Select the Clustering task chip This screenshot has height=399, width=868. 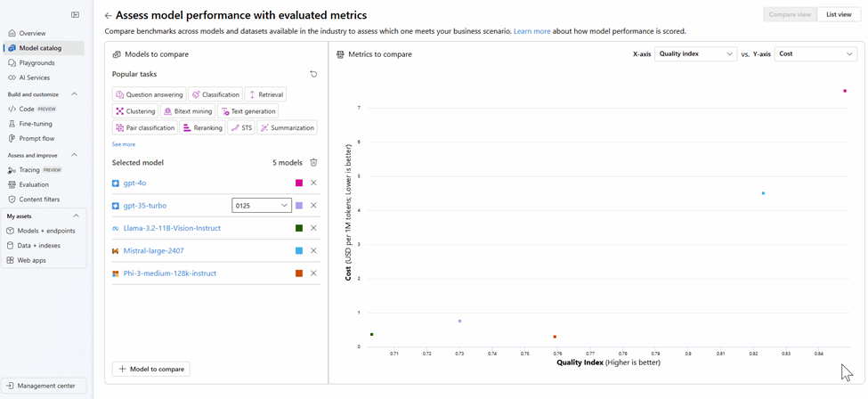[135, 111]
